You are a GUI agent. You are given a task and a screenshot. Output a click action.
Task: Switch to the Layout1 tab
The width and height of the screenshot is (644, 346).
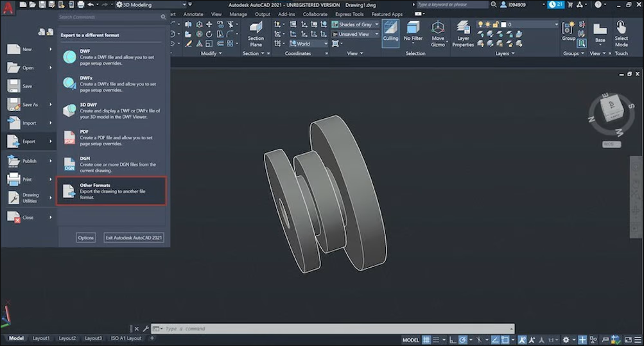(x=41, y=338)
